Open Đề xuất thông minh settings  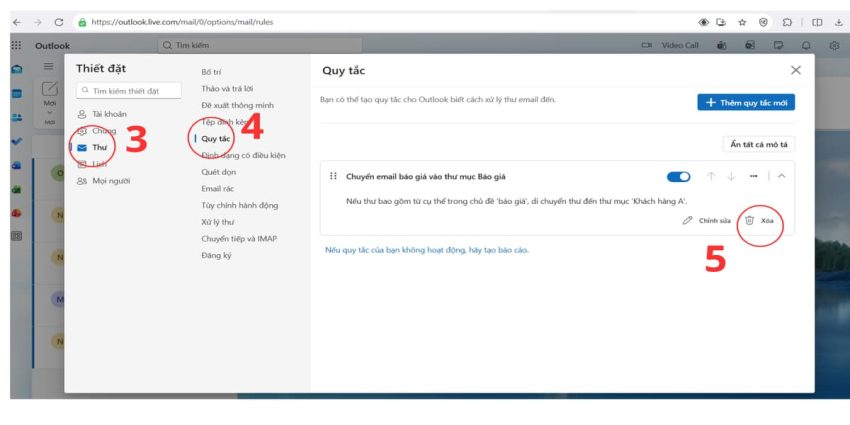pyautogui.click(x=237, y=105)
